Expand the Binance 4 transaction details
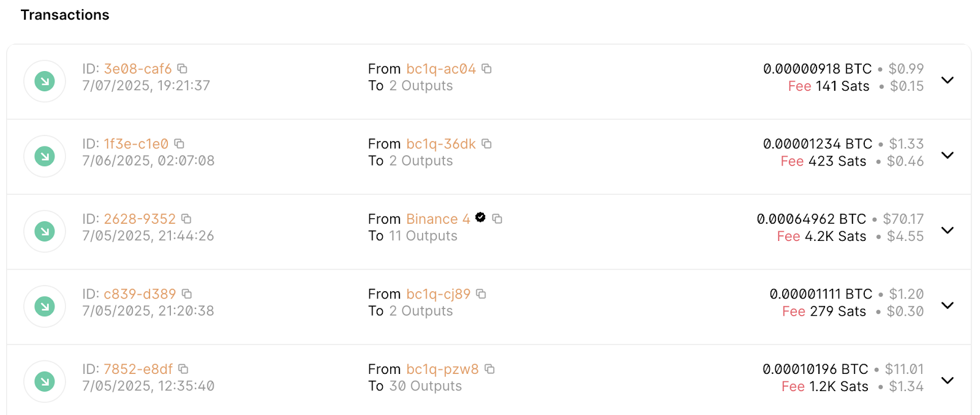Screen dimensions: 980x415 pyautogui.click(x=948, y=230)
